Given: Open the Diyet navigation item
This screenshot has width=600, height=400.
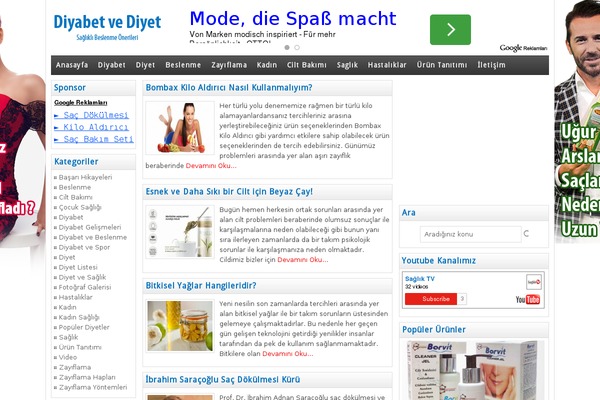Looking at the screenshot, I should [145, 65].
